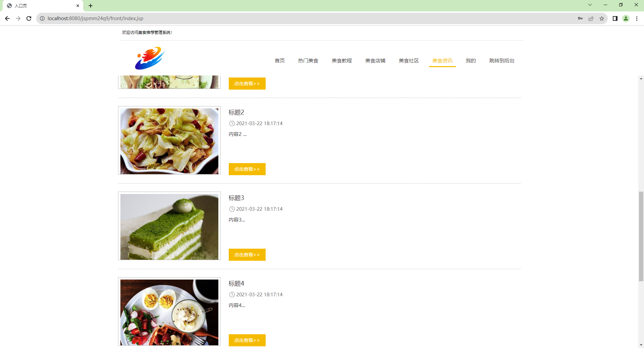Bookmark this page with the star icon
Viewport: 644px width, 348px height.
tap(601, 18)
